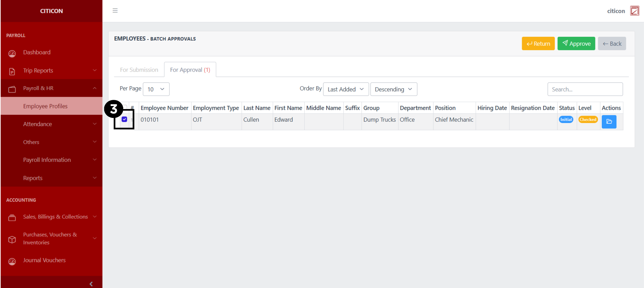
Task: Click the citicon user avatar icon
Action: click(x=634, y=11)
